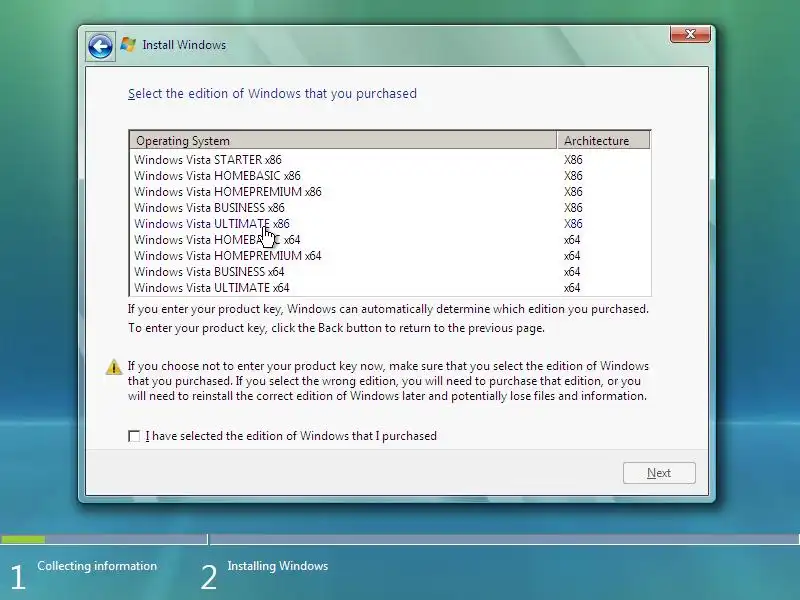Click "Installing Windows" step label
This screenshot has height=600, width=800.
click(x=278, y=566)
